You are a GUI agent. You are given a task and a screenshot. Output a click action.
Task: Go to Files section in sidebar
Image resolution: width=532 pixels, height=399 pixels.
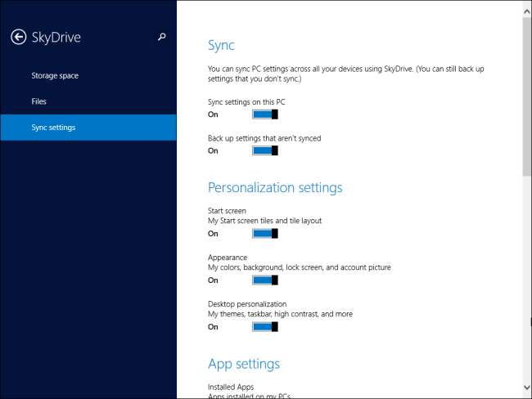point(39,101)
